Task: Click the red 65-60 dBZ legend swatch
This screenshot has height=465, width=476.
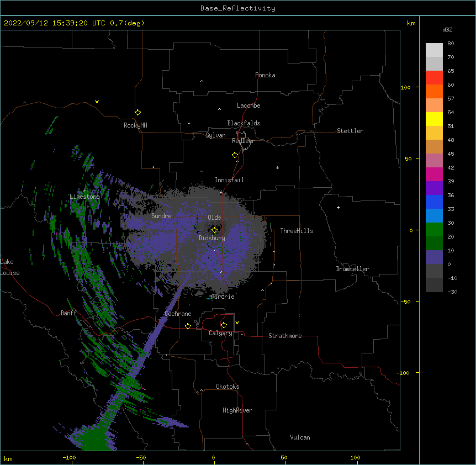Action: [434, 77]
